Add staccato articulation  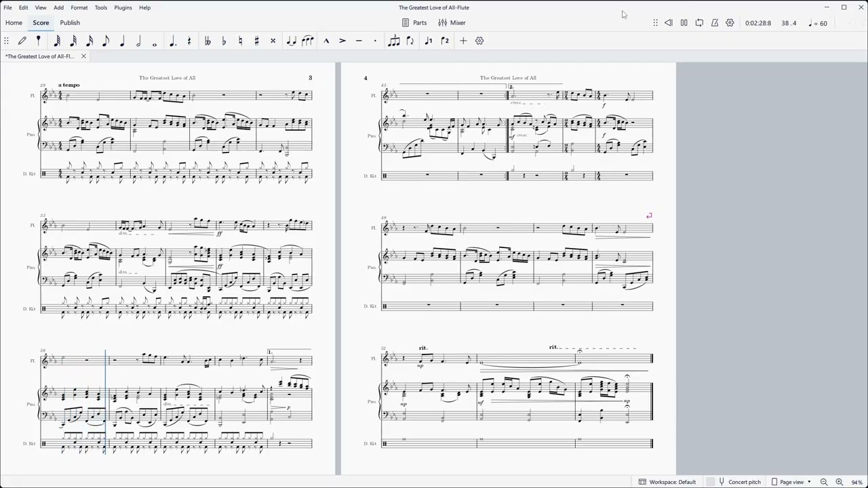click(x=374, y=41)
